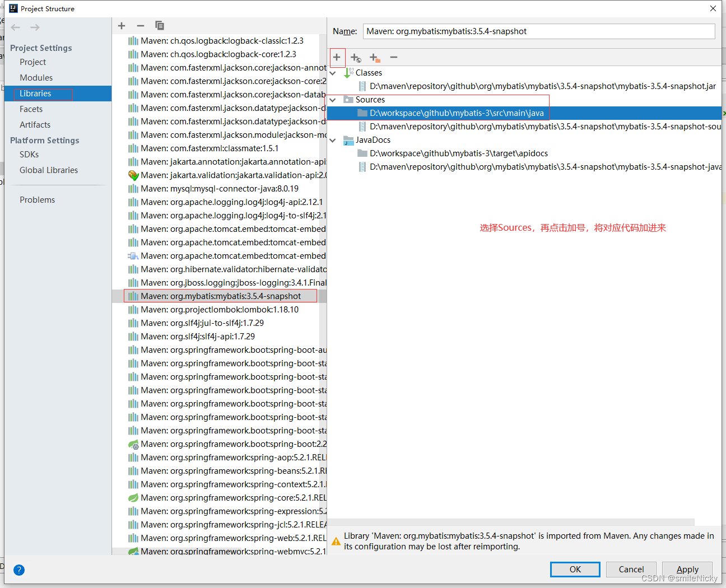The image size is (726, 588).
Task: Click the Apply button
Action: click(687, 570)
